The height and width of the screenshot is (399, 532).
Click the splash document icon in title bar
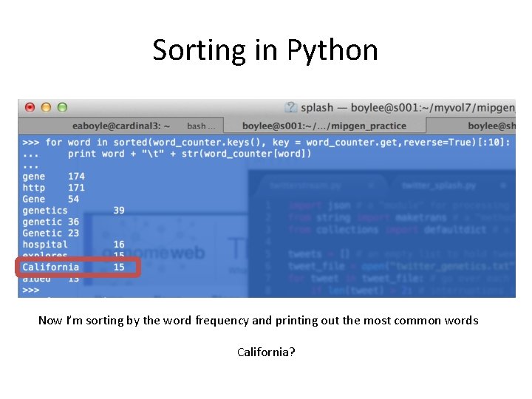coord(290,107)
